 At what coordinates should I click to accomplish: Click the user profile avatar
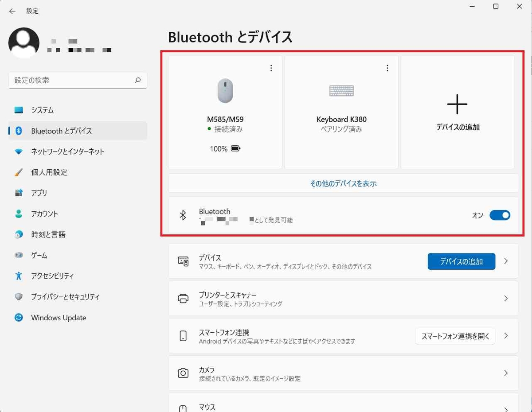(x=24, y=43)
